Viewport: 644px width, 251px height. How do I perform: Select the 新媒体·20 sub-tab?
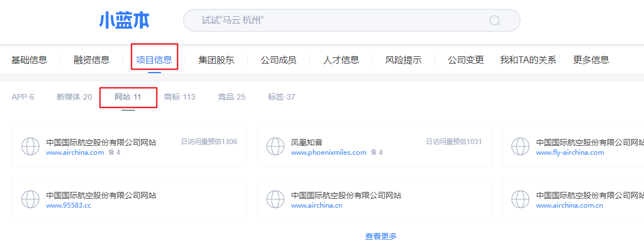(x=74, y=97)
